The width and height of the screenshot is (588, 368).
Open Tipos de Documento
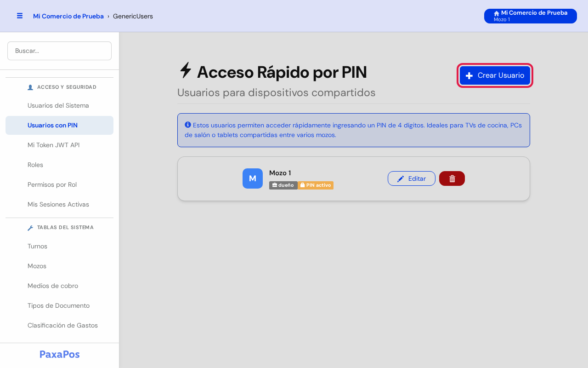pos(59,305)
